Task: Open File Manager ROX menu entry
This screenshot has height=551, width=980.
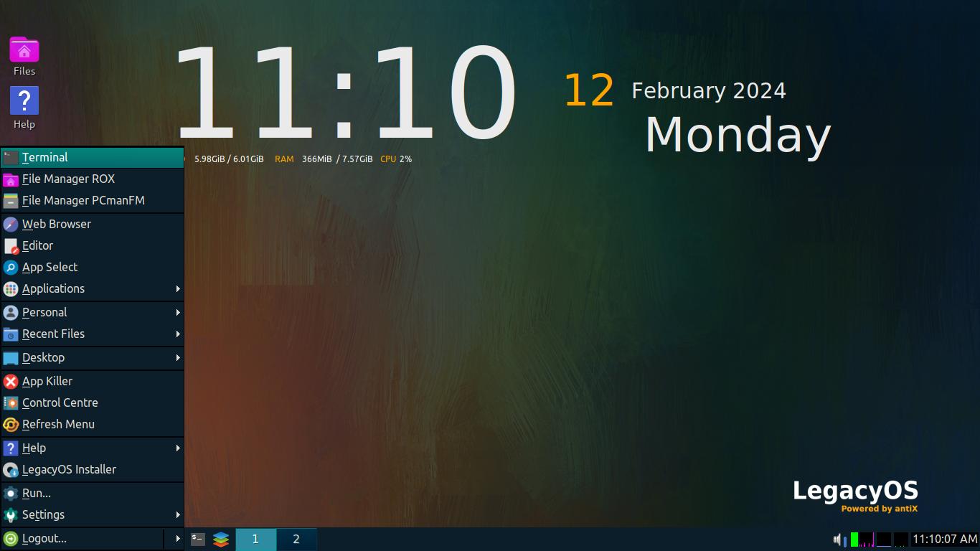Action: (x=93, y=179)
